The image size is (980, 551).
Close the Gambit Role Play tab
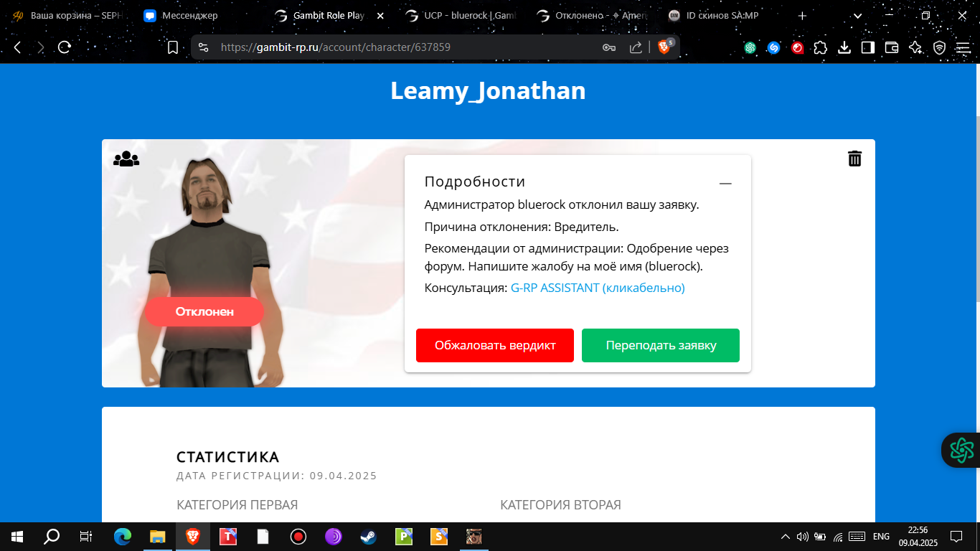[380, 16]
